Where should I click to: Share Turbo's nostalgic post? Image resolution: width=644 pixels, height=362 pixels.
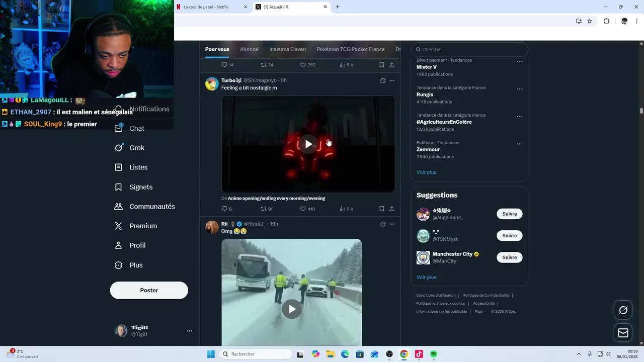[392, 209]
